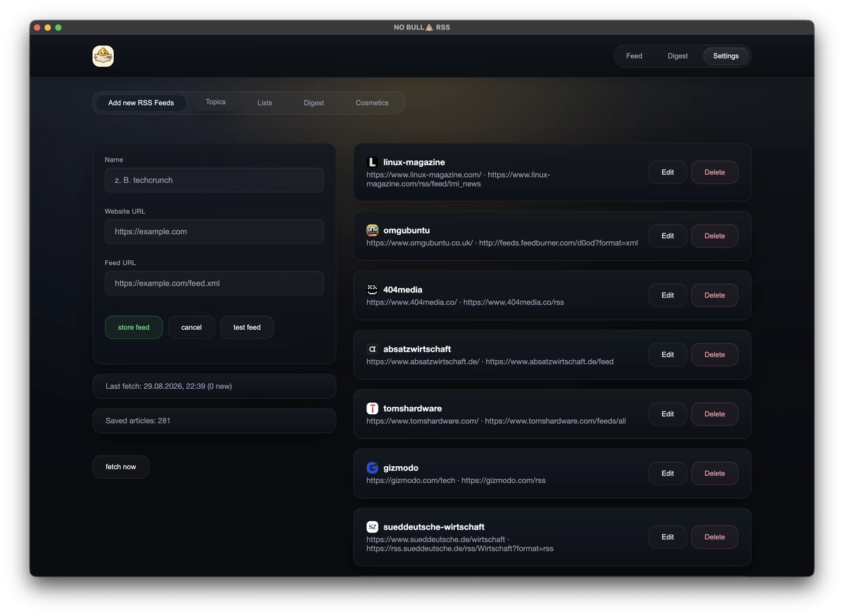This screenshot has height=616, width=844.
Task: Click the cancel button
Action: (x=191, y=327)
